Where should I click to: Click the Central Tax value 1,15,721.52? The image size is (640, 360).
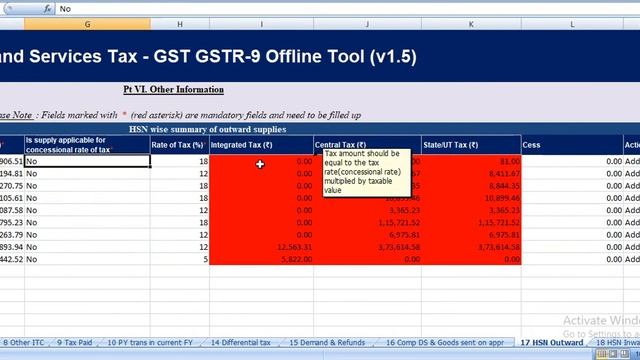[x=367, y=222]
